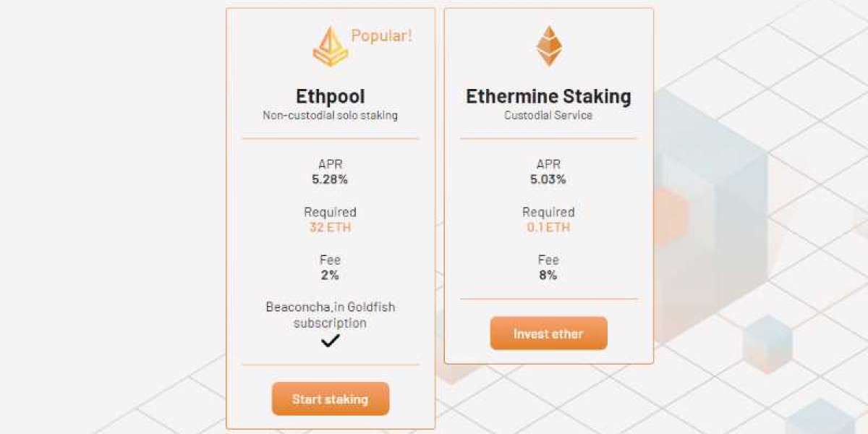Viewport: 868px width, 434px height.
Task: Click the Custodial Service subtitle
Action: [549, 115]
